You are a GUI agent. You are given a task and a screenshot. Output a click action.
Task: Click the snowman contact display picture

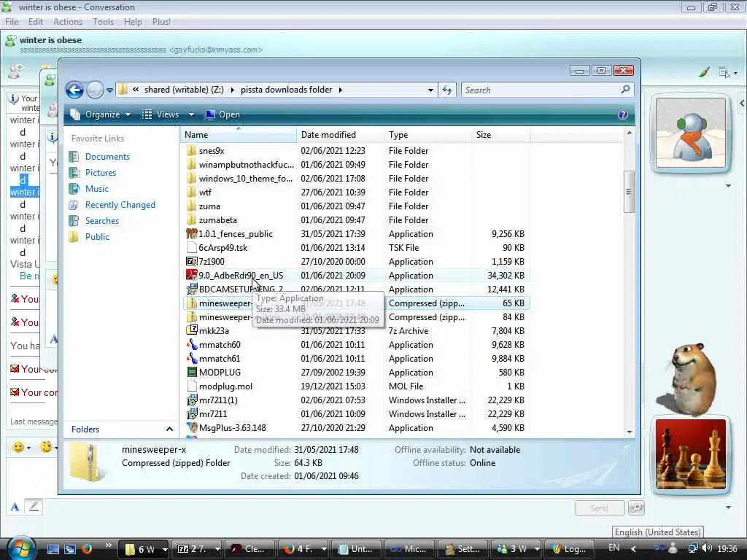pyautogui.click(x=690, y=133)
